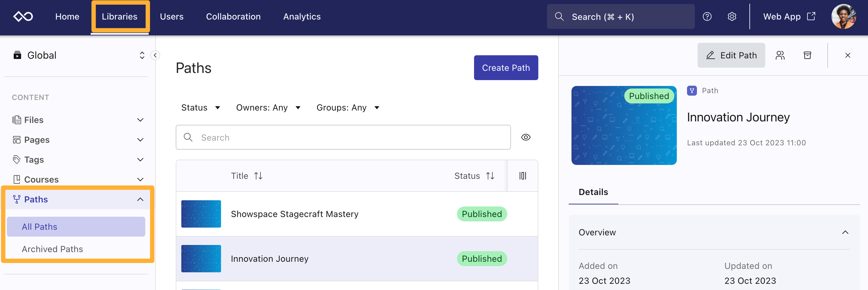Image resolution: width=868 pixels, height=290 pixels.
Task: Open the Status filter dropdown
Action: (201, 107)
